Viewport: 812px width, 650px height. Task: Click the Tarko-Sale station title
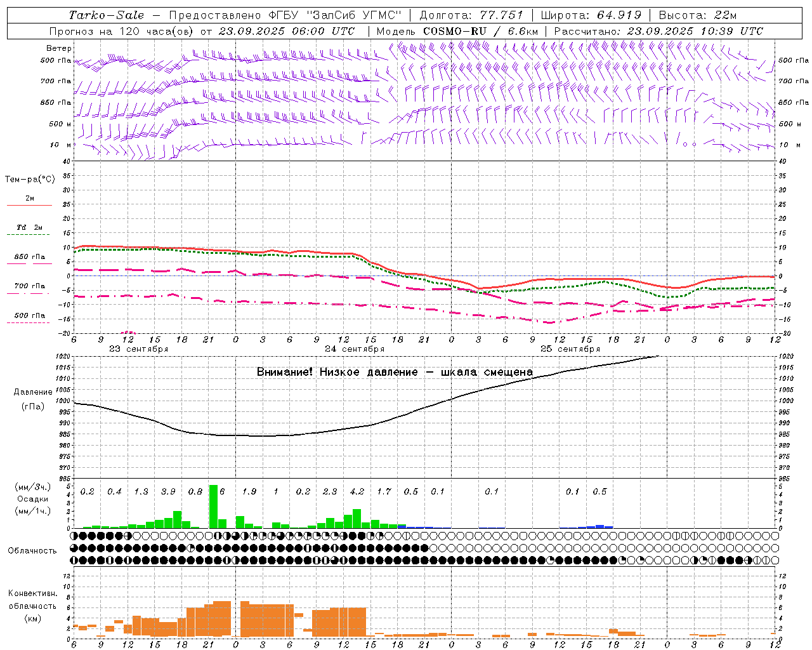[107, 15]
